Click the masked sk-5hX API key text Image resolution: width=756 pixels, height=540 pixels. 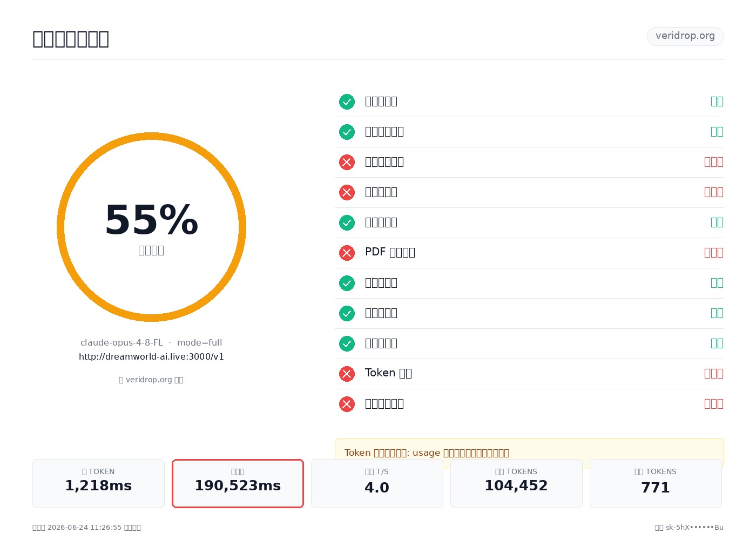(694, 527)
